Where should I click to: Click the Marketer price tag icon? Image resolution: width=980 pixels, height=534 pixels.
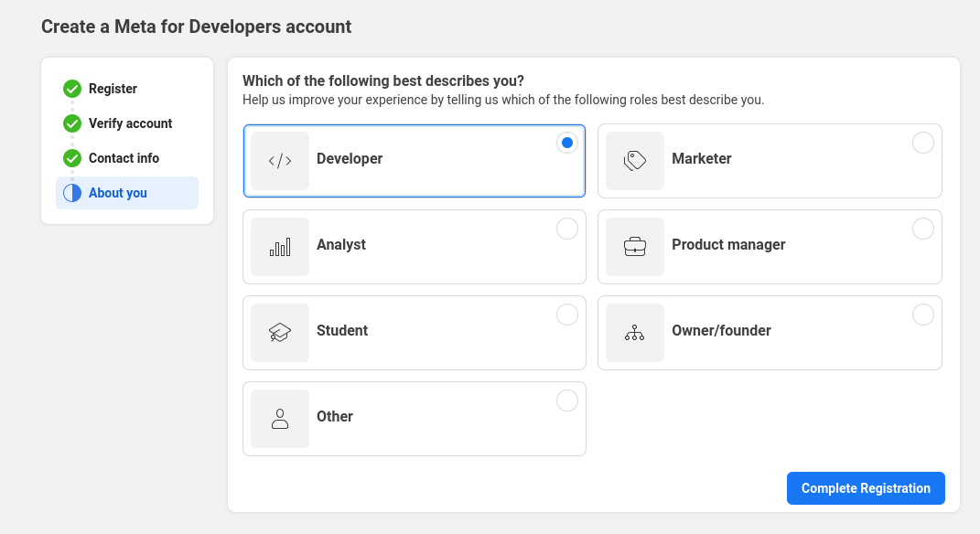click(635, 161)
